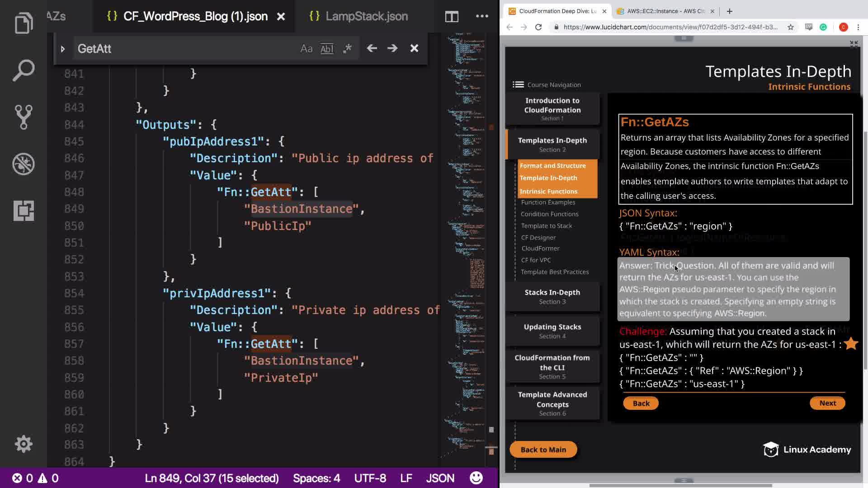Open editor more actions ellipsis menu

(x=482, y=16)
